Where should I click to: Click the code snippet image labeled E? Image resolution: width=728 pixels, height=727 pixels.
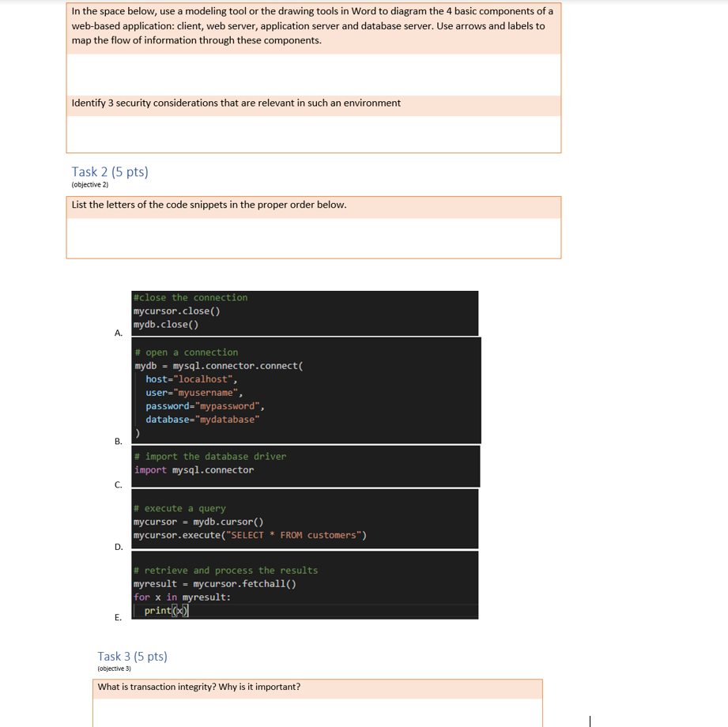click(x=304, y=585)
